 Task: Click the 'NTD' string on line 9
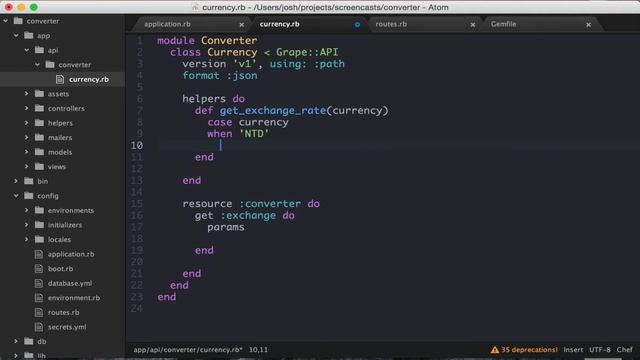[x=254, y=134]
